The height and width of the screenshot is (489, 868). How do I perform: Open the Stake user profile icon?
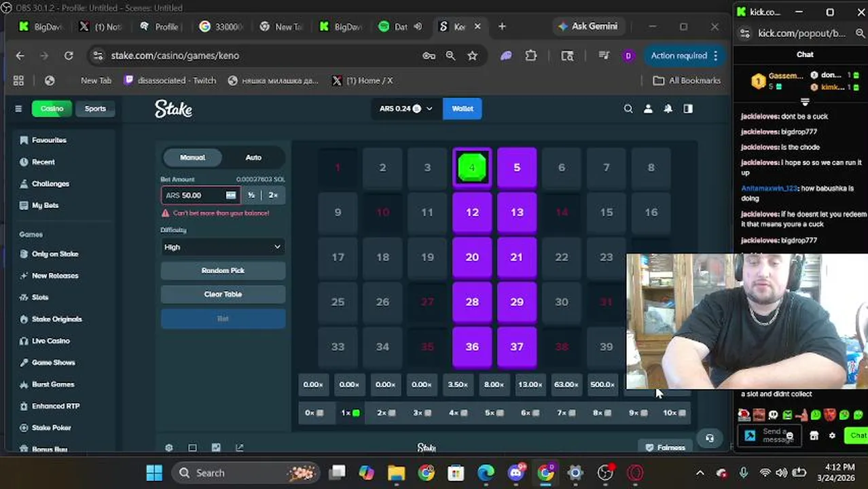click(x=648, y=109)
